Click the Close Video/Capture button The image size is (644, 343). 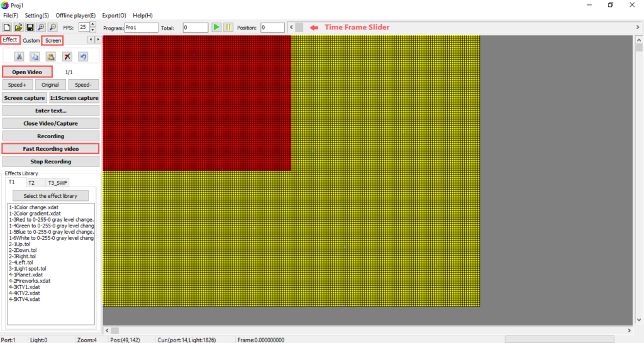pyautogui.click(x=51, y=123)
